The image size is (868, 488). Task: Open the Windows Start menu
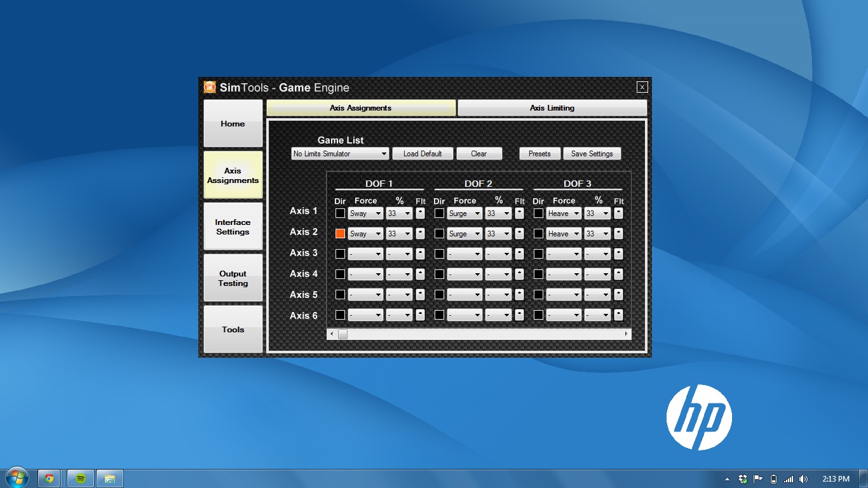click(x=16, y=478)
